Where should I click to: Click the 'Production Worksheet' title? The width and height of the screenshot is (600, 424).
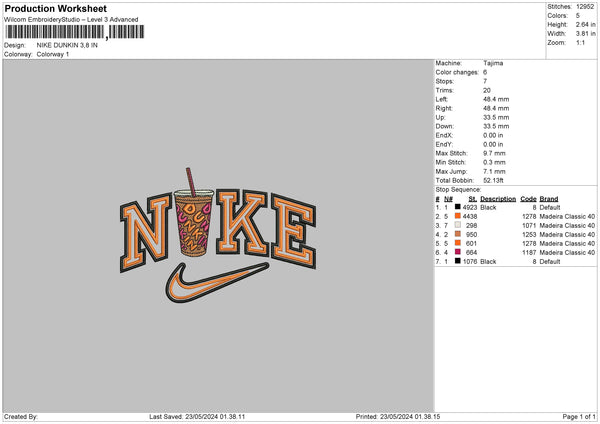click(55, 9)
